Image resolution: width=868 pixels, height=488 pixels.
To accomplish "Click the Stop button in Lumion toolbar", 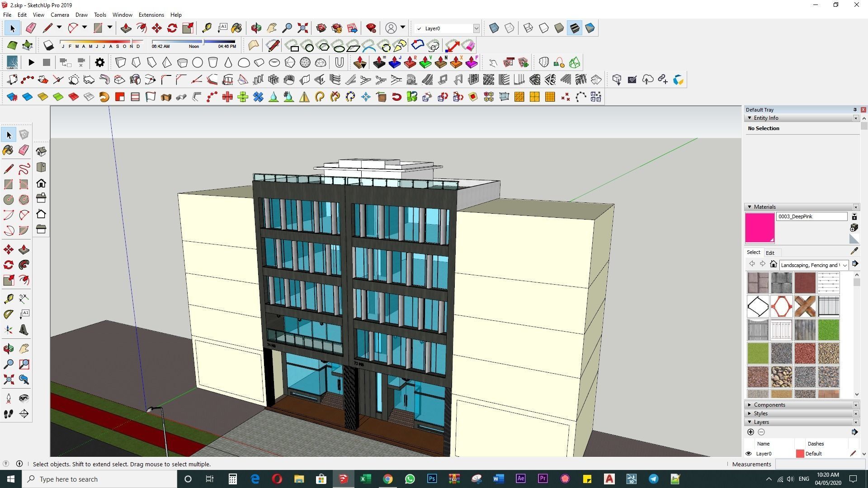I will click(47, 62).
